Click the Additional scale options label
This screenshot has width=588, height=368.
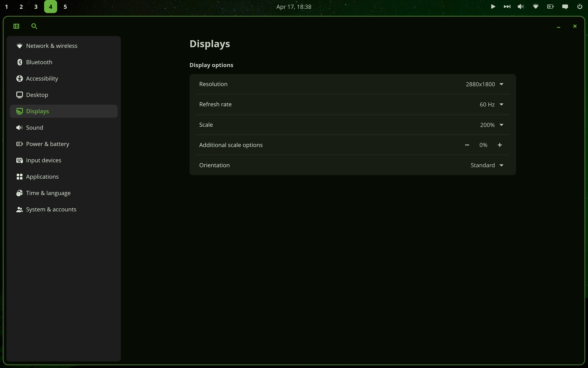[x=231, y=145]
